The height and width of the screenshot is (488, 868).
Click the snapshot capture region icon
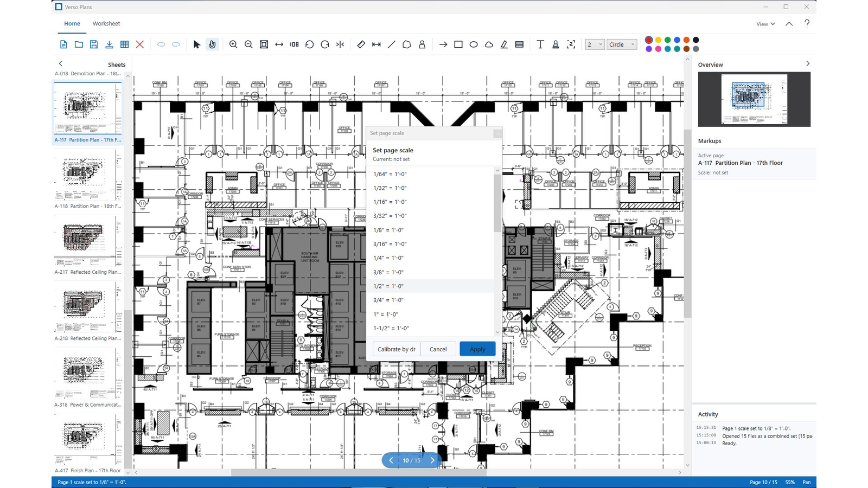coord(571,44)
